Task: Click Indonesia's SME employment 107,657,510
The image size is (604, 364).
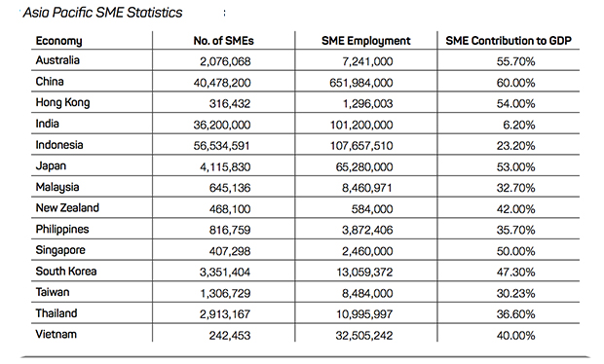Action: pyautogui.click(x=361, y=146)
